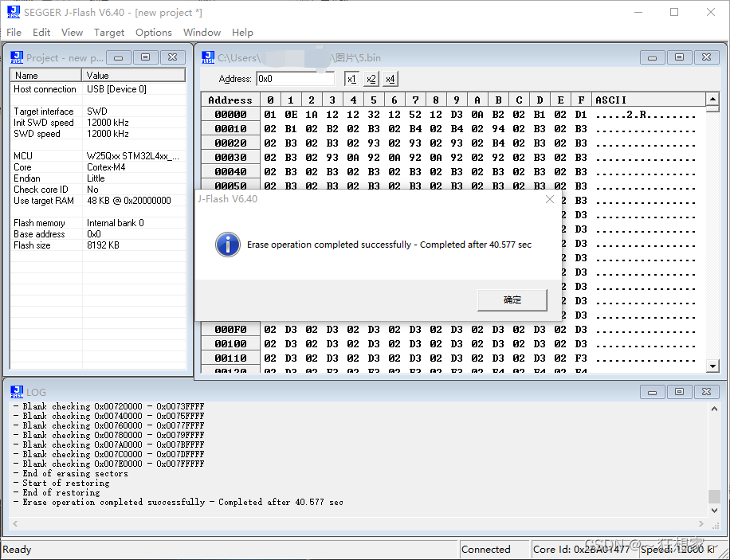Click the Address input field
Image resolution: width=730 pixels, height=560 pixels.
[296, 79]
